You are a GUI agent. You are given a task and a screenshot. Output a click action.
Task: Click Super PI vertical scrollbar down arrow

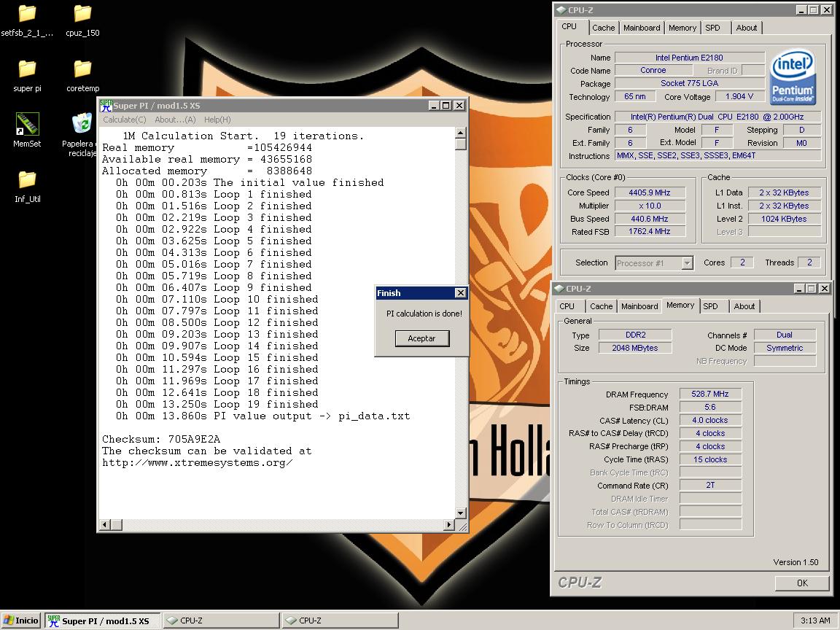point(460,513)
